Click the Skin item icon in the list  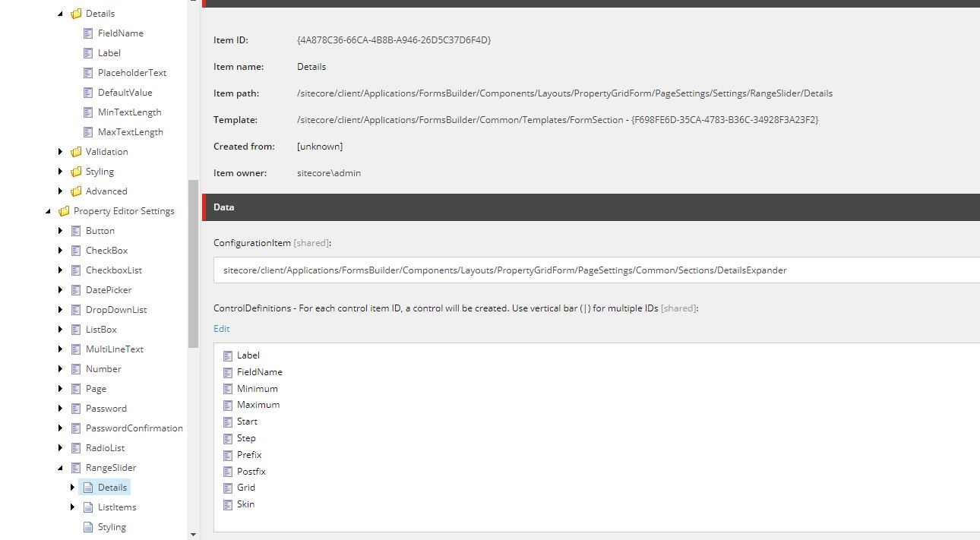pos(228,504)
